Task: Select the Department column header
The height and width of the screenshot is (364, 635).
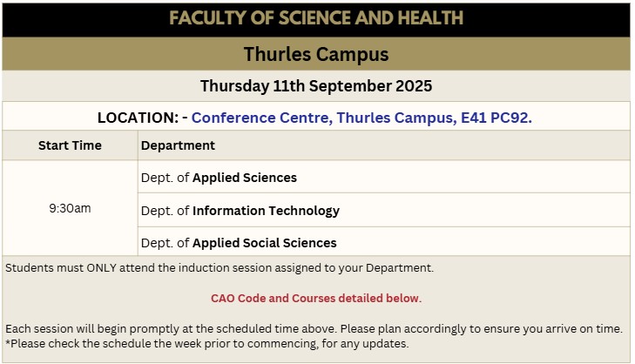Action: coord(178,145)
